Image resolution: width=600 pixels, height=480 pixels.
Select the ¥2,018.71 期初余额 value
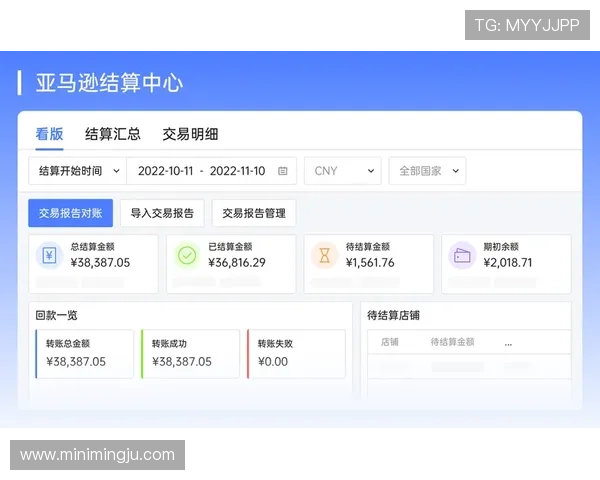click(508, 263)
